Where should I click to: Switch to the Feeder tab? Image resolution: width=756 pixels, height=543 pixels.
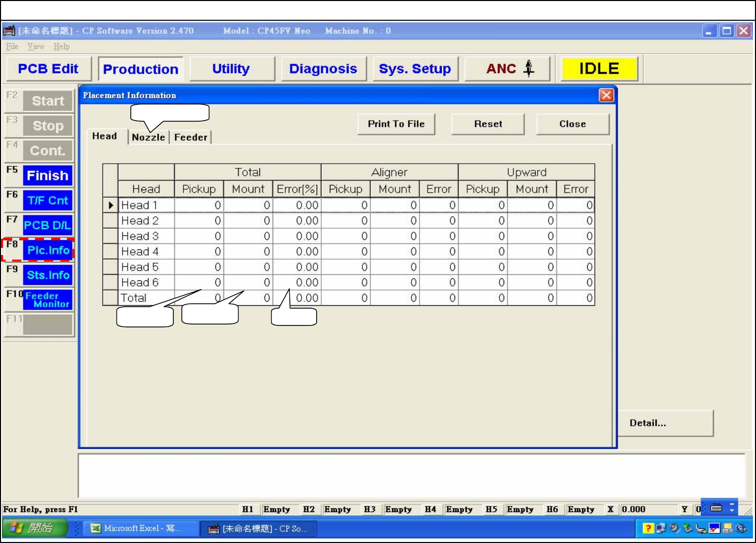[x=191, y=137]
